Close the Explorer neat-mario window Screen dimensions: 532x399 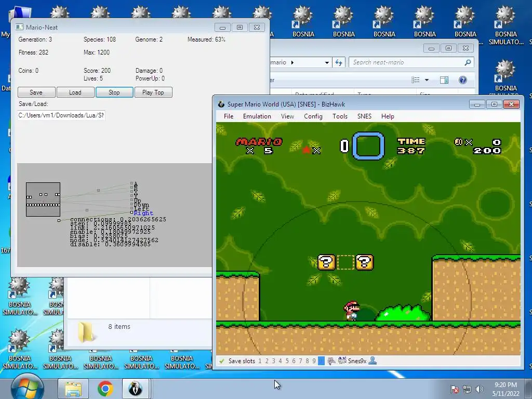coord(466,48)
